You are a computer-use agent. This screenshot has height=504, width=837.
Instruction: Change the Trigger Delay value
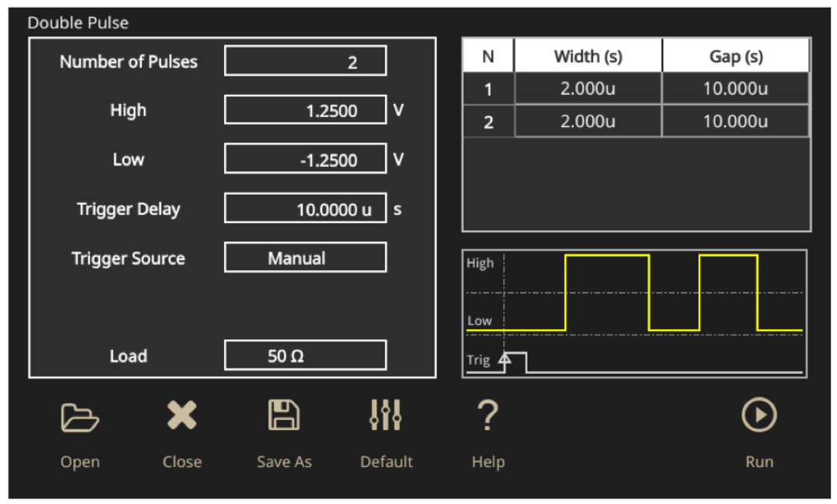tap(306, 208)
